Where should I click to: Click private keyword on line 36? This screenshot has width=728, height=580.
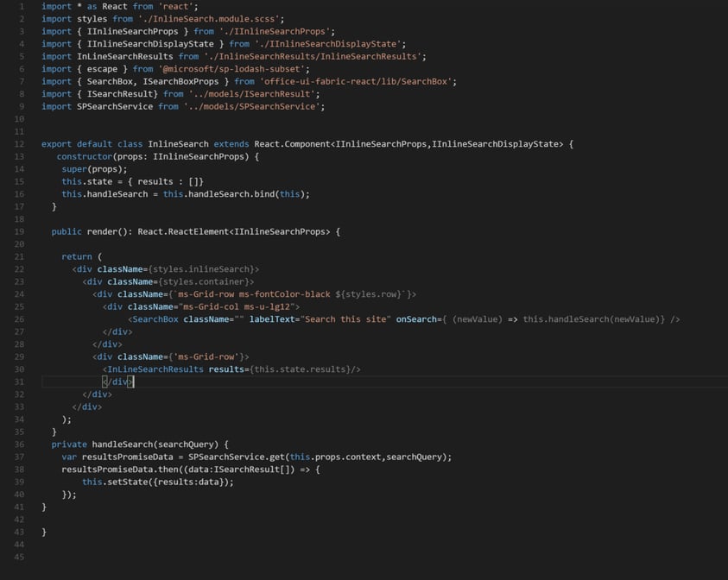(x=69, y=444)
